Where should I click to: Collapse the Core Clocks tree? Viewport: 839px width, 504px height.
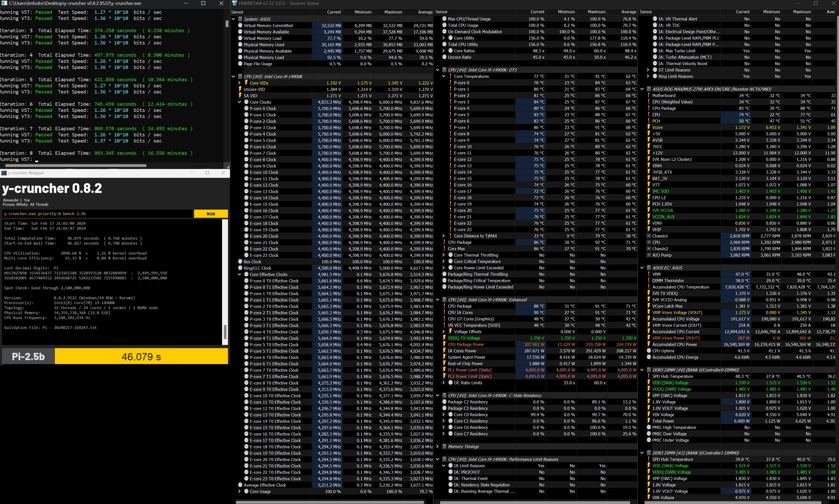240,102
